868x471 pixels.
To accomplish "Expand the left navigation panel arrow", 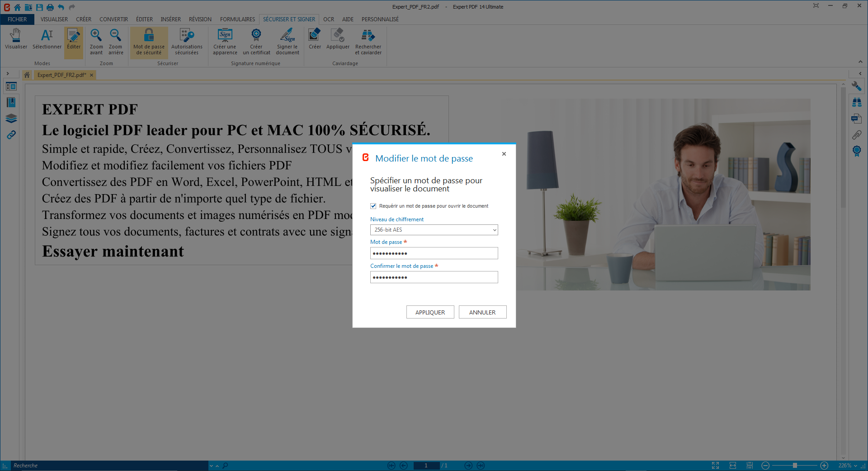I will coord(8,74).
